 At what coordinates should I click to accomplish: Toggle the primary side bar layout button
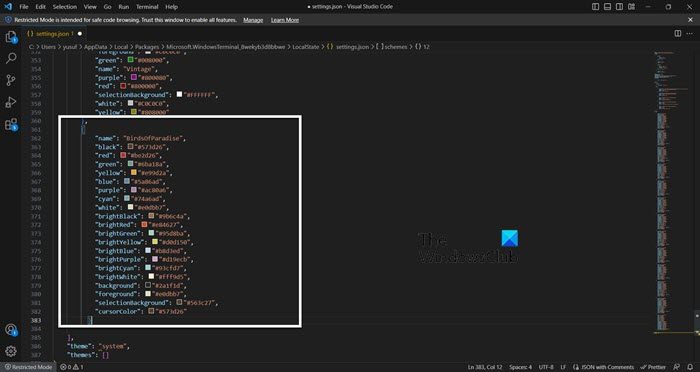(596, 7)
